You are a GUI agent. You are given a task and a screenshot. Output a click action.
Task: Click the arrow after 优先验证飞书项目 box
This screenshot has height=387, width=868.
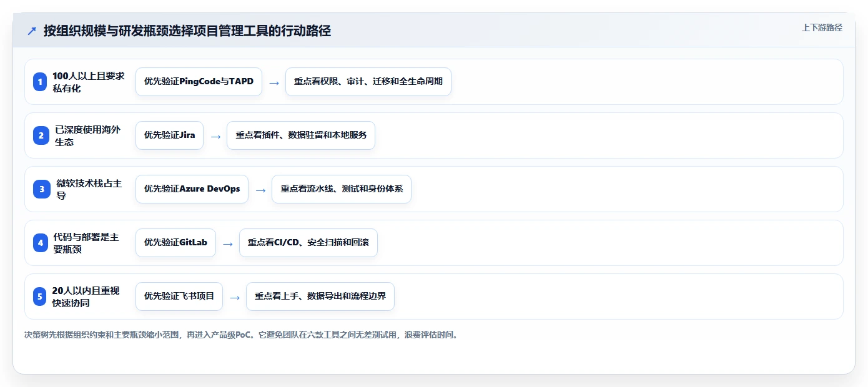[235, 297]
